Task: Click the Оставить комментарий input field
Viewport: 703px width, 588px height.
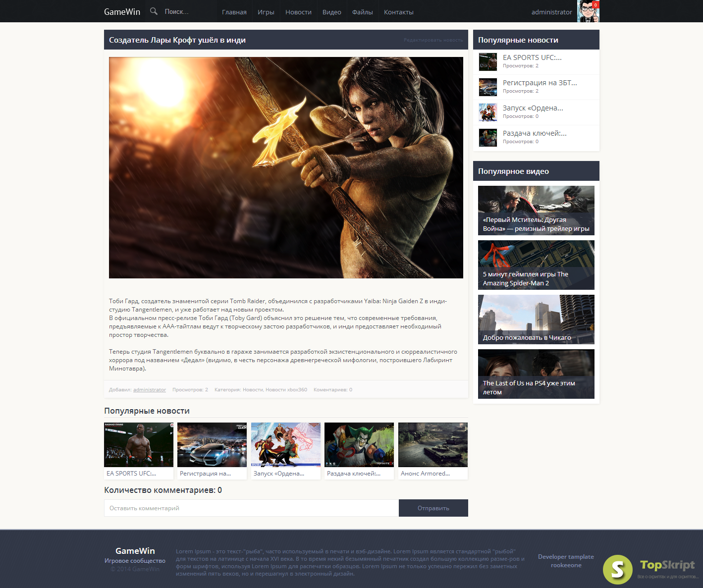Action: tap(251, 508)
